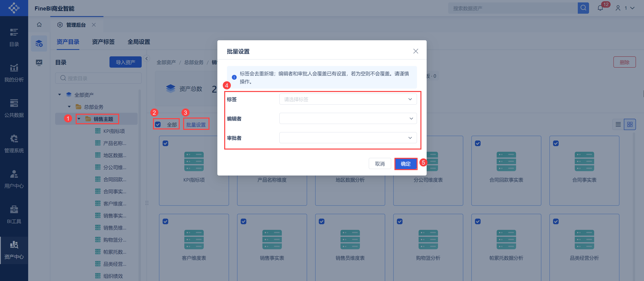Image resolution: width=644 pixels, height=281 pixels.
Task: Uncheck the 合同回款事实表 card checkbox
Action: point(478,144)
